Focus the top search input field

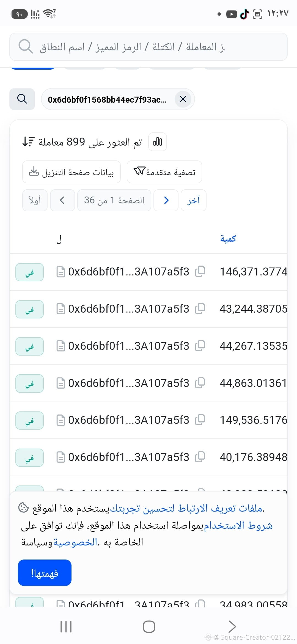pyautogui.click(x=148, y=47)
